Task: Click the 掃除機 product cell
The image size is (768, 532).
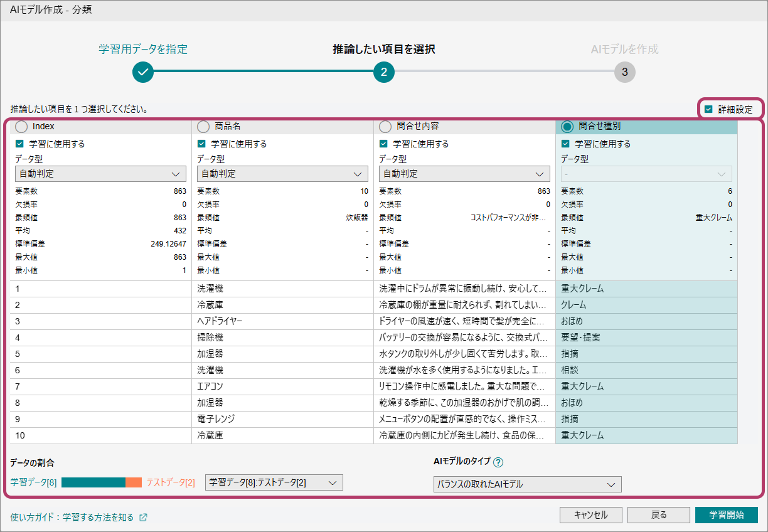Action: point(282,338)
